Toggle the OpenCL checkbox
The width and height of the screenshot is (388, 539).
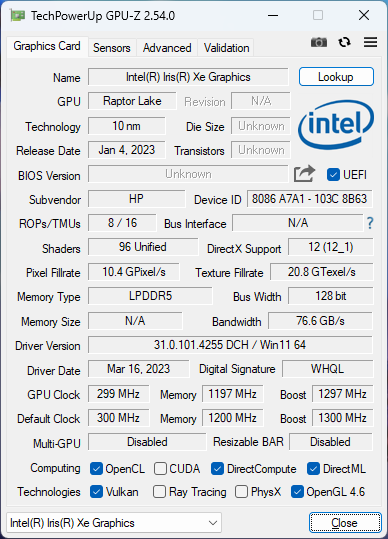pyautogui.click(x=96, y=469)
